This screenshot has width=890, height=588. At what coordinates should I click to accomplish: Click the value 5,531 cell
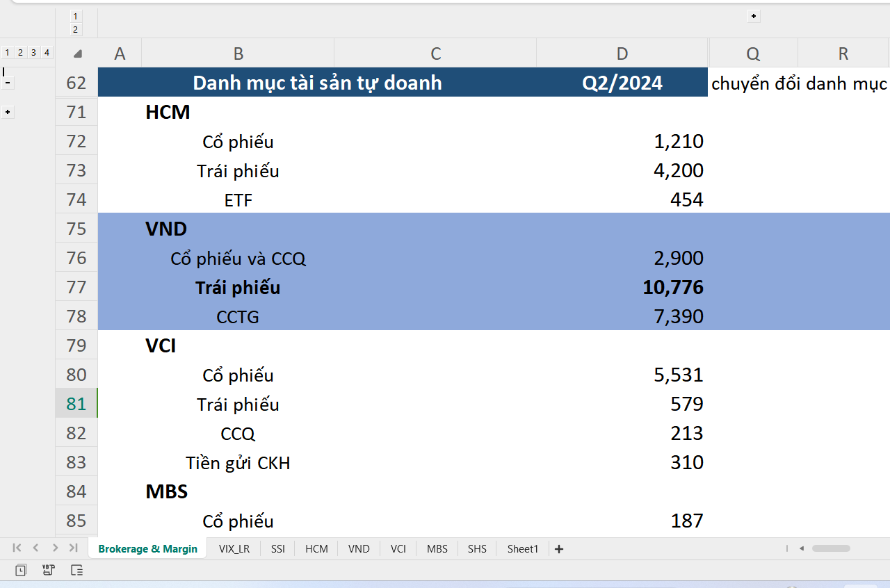tap(622, 375)
